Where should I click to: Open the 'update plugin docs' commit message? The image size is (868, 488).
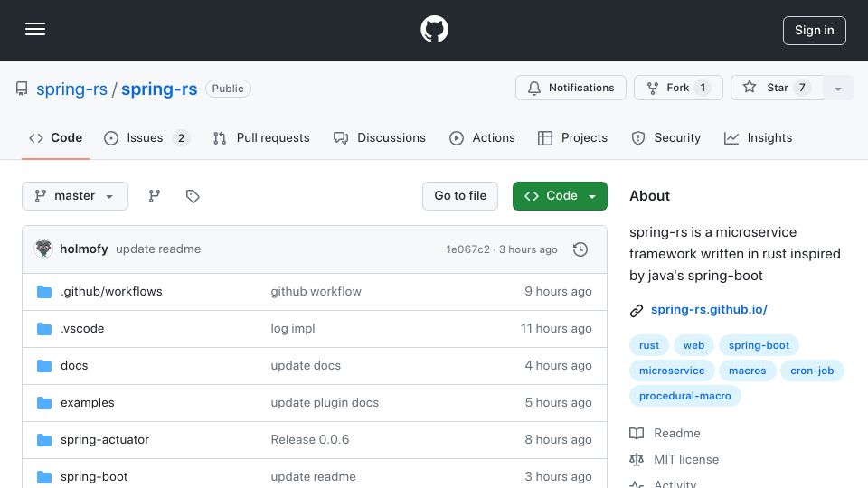click(325, 403)
